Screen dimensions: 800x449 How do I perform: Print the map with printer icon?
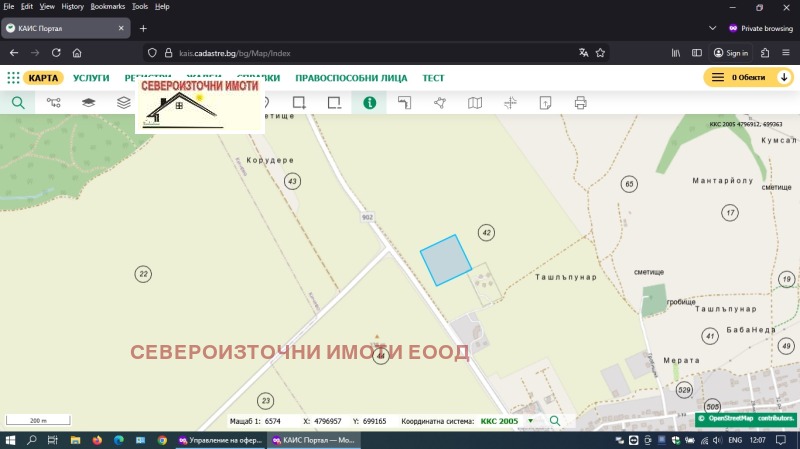tap(581, 103)
